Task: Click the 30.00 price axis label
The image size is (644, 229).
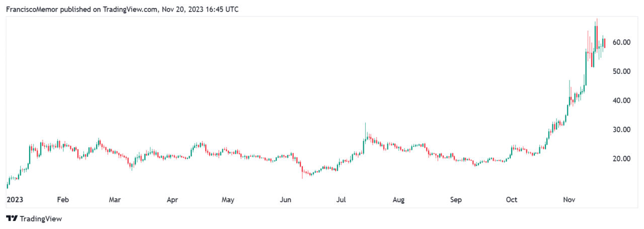Action: pos(621,130)
